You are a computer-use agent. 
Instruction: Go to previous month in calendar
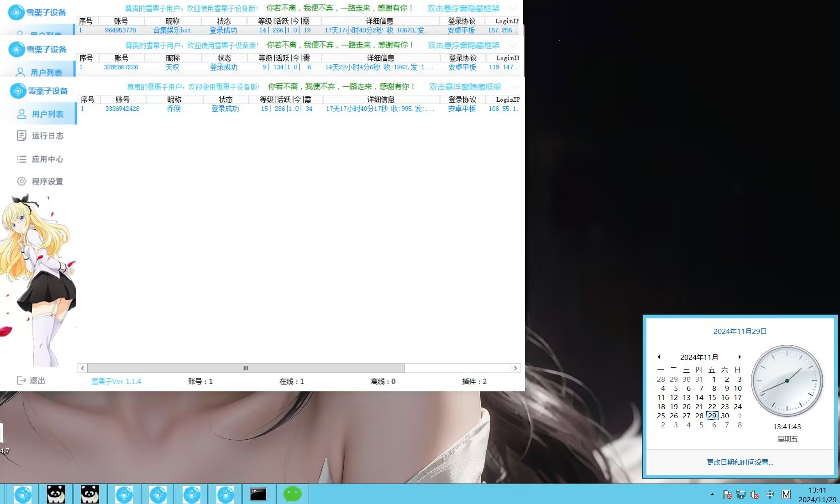[x=659, y=357]
